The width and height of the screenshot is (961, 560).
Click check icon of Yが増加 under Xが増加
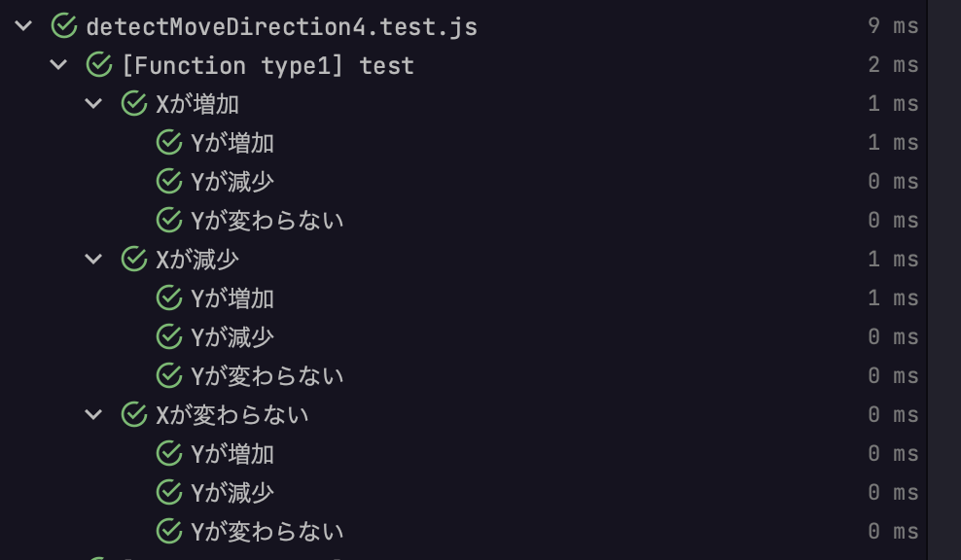point(168,142)
